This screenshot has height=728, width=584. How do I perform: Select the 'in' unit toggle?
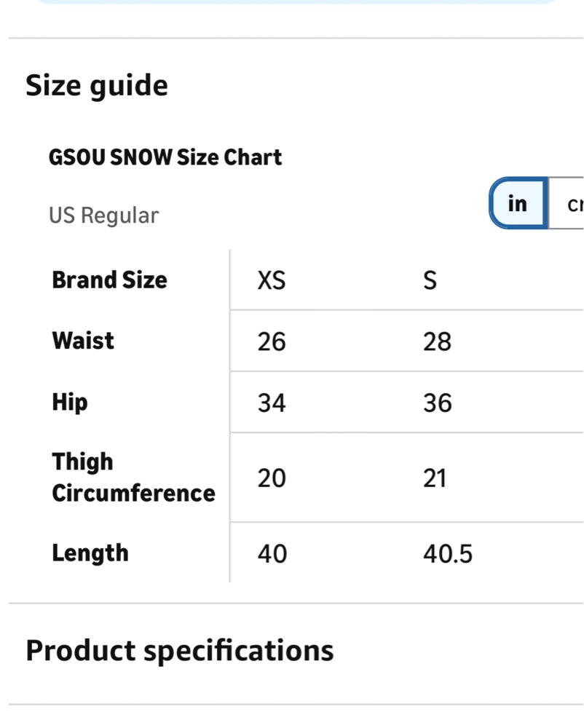pyautogui.click(x=518, y=203)
